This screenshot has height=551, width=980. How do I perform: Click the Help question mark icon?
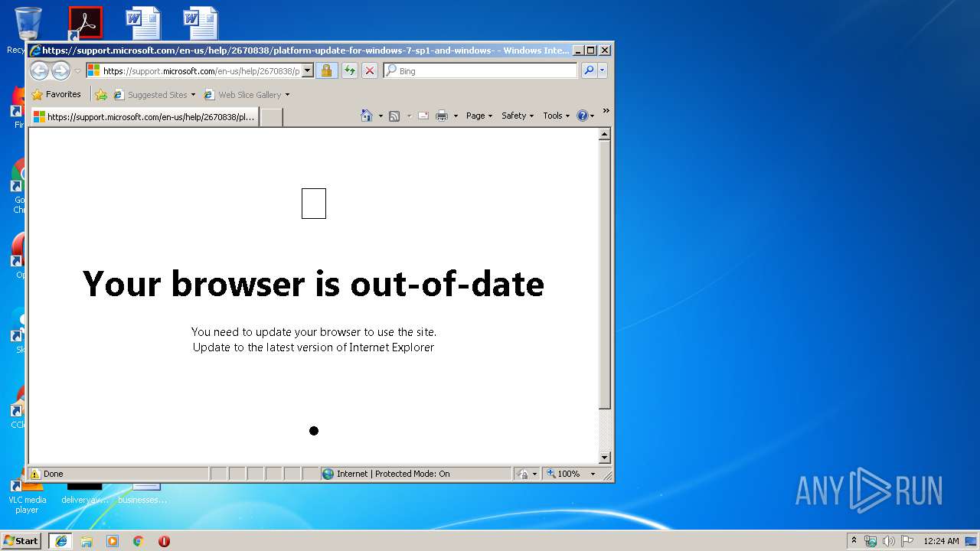[x=583, y=116]
